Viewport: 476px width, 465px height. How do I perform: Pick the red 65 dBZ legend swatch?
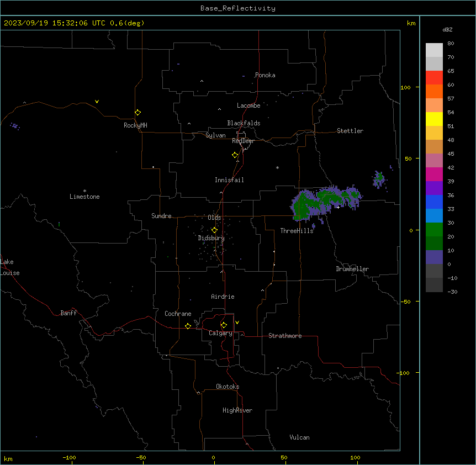click(434, 78)
